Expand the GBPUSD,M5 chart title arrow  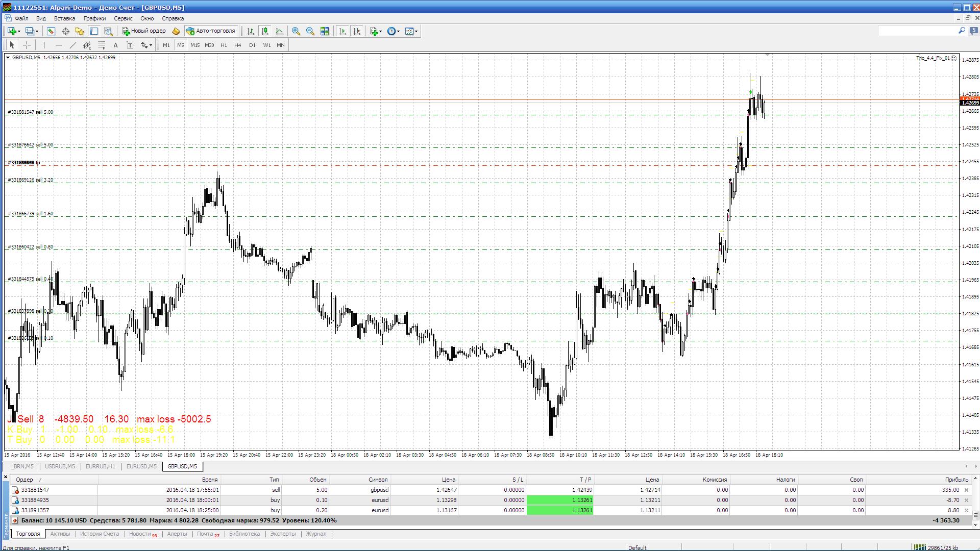[8, 58]
